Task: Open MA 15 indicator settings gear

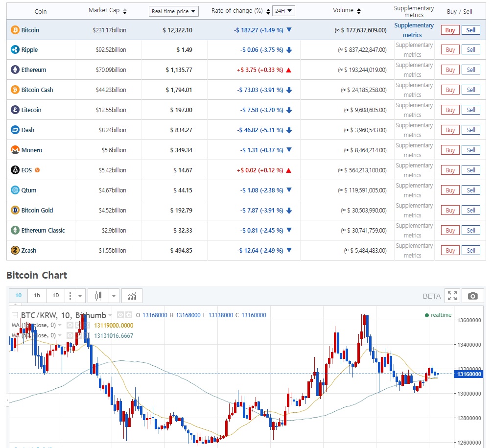Action: click(x=77, y=325)
